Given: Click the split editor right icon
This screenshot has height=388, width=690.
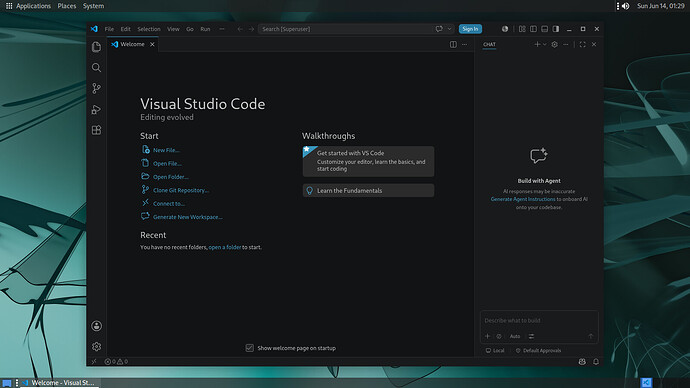Looking at the screenshot, I should (x=453, y=44).
